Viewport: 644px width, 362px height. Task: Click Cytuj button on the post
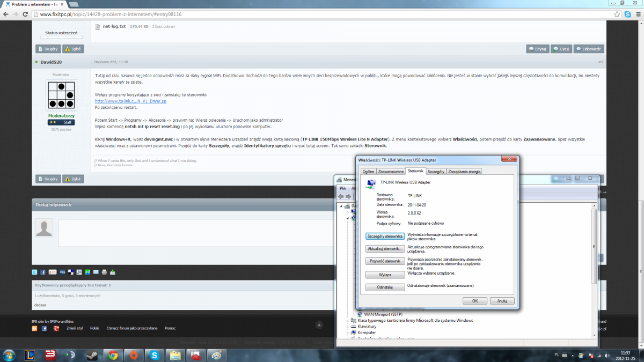coord(561,49)
